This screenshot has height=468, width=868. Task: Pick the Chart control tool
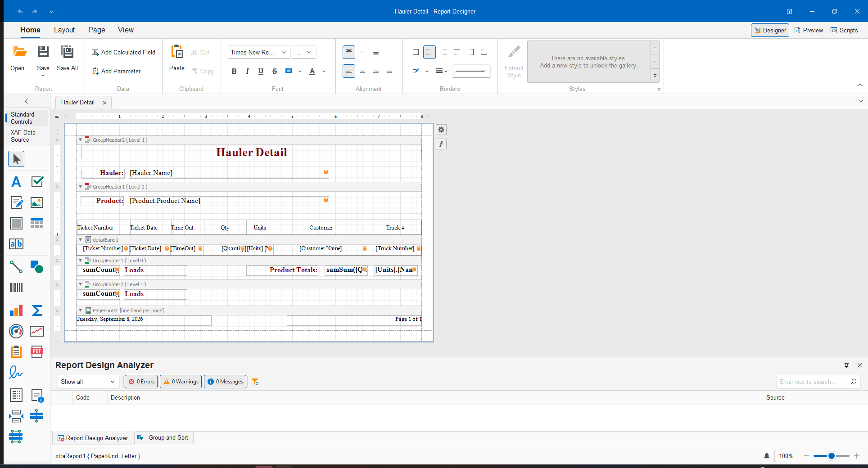16,310
